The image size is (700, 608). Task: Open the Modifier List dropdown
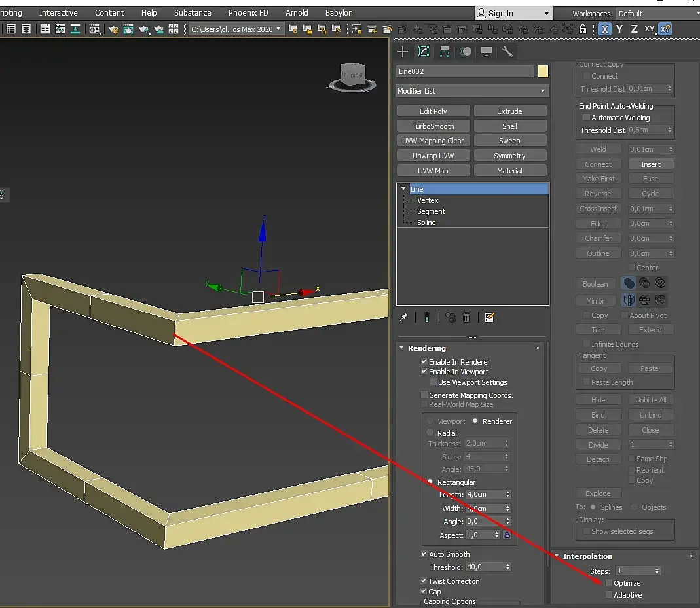[471, 91]
